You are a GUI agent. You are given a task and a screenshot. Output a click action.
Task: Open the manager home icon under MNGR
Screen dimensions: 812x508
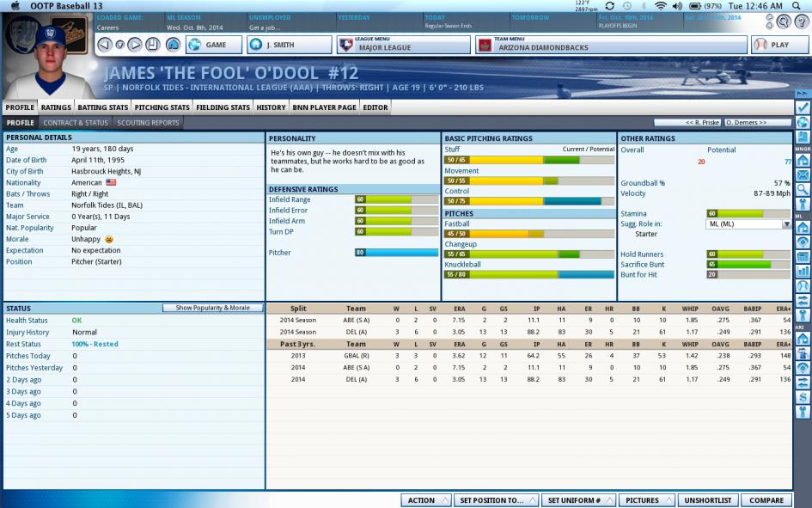803,160
